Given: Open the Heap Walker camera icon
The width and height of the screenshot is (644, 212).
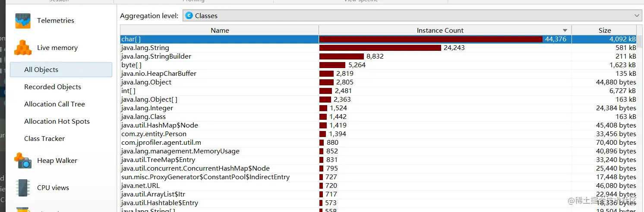Looking at the screenshot, I should tap(23, 161).
